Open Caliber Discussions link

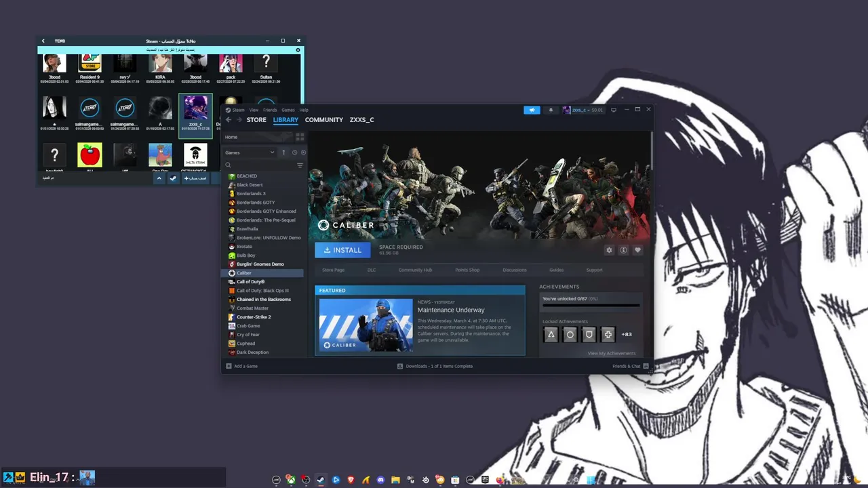pyautogui.click(x=515, y=270)
